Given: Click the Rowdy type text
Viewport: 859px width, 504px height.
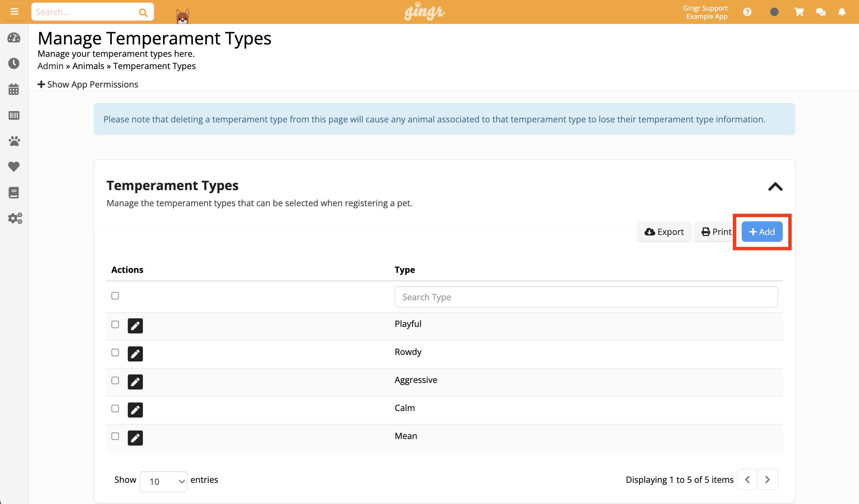Looking at the screenshot, I should click(x=408, y=352).
